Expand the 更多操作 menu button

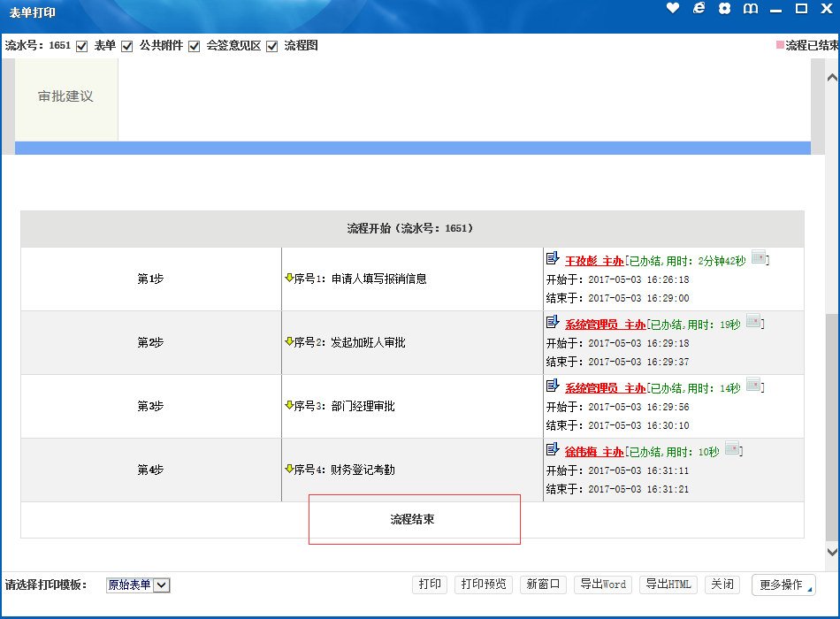[x=783, y=585]
